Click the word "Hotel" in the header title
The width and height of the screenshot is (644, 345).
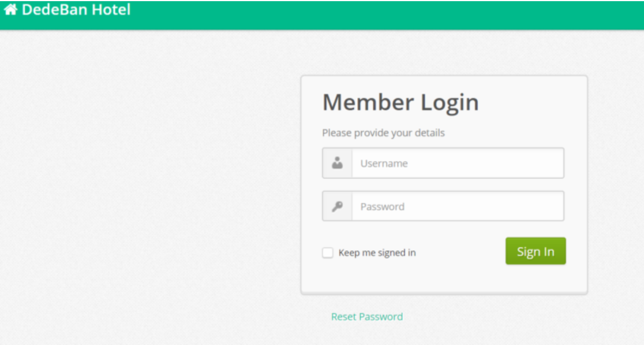pyautogui.click(x=111, y=9)
